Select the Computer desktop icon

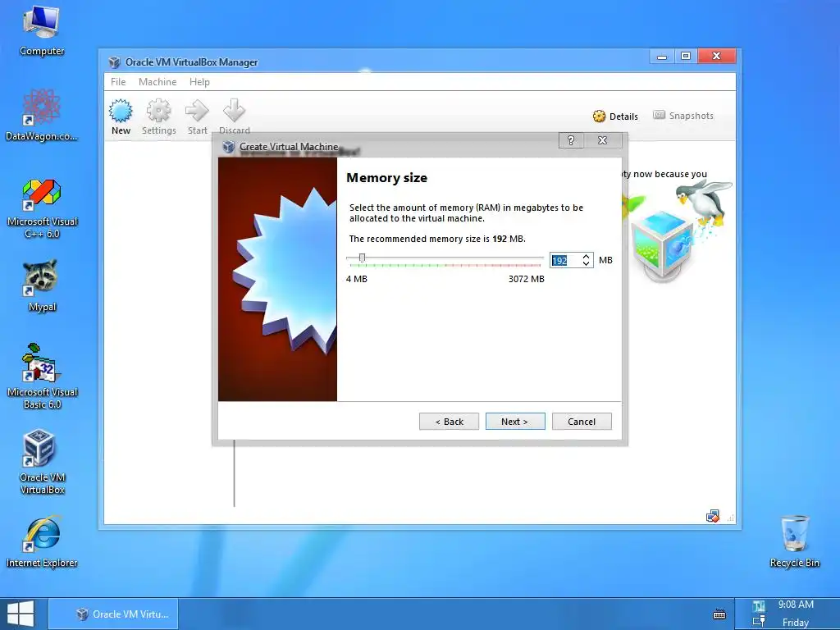(x=42, y=31)
